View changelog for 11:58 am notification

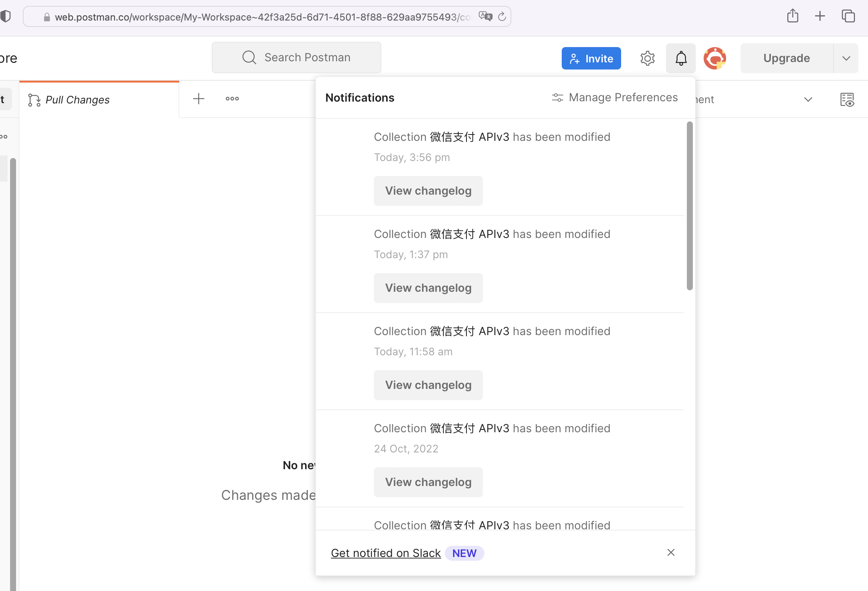428,385
